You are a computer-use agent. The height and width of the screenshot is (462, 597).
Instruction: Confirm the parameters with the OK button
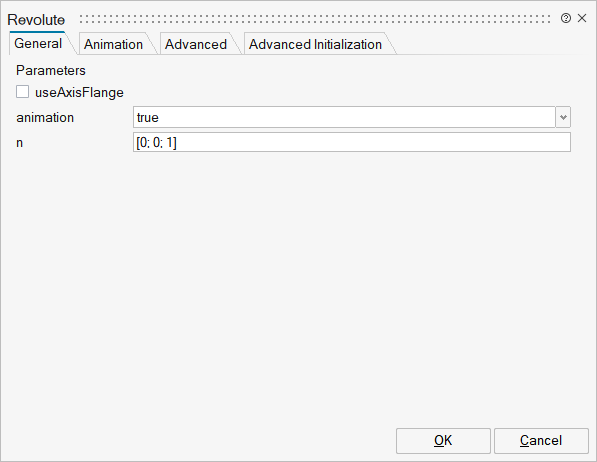[443, 441]
